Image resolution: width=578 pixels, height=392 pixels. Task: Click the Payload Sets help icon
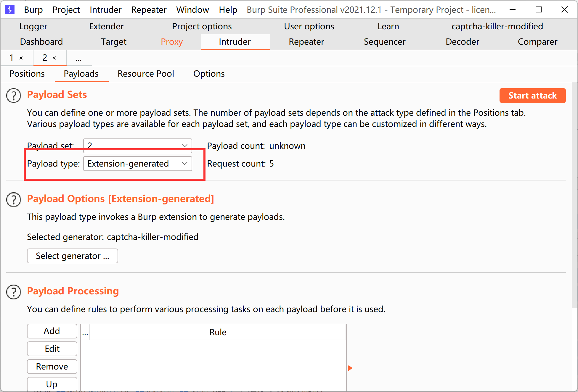14,96
